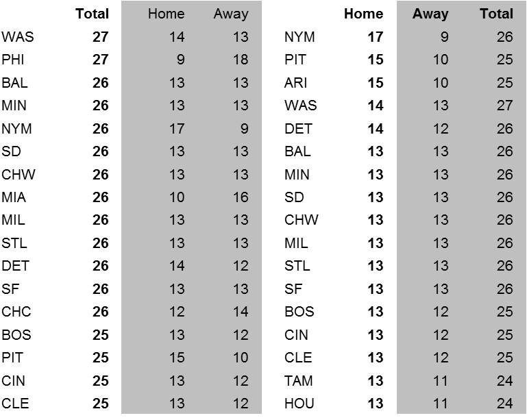Click the DET label in the right table
527x420 pixels.
[x=297, y=129]
